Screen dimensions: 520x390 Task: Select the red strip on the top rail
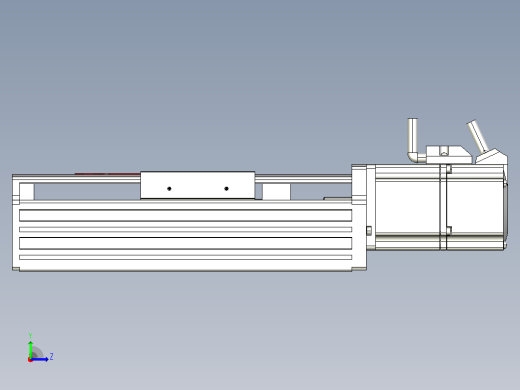coord(107,174)
